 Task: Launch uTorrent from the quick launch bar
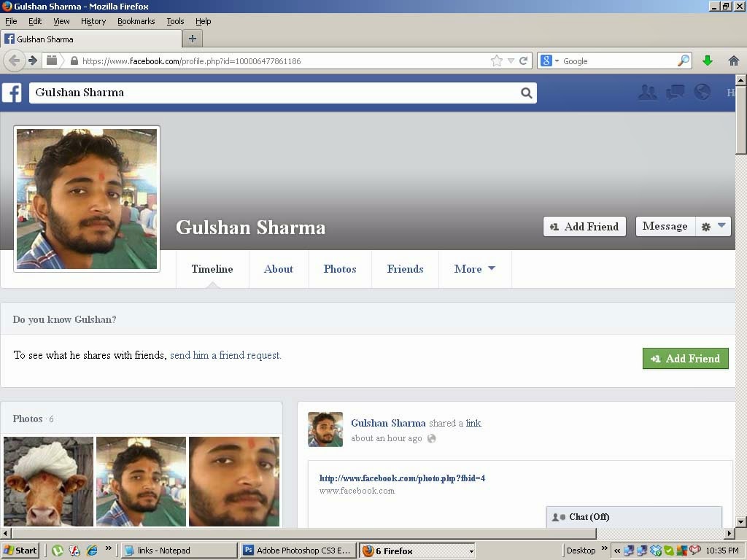point(57,551)
